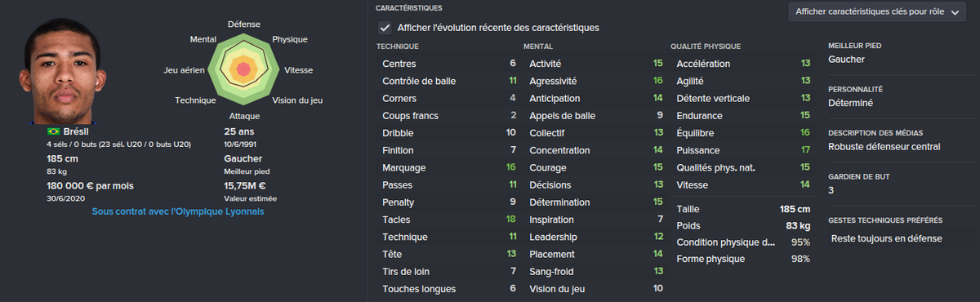Viewport: 980px width, 302px height.
Task: Click the attributes radar chart polygon
Action: (x=243, y=70)
